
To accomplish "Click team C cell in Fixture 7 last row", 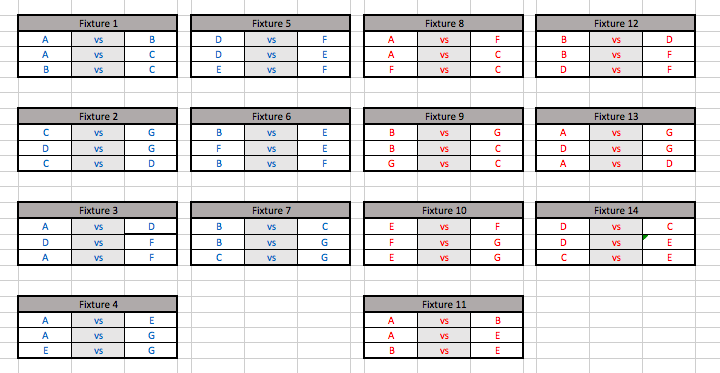I will coord(219,257).
